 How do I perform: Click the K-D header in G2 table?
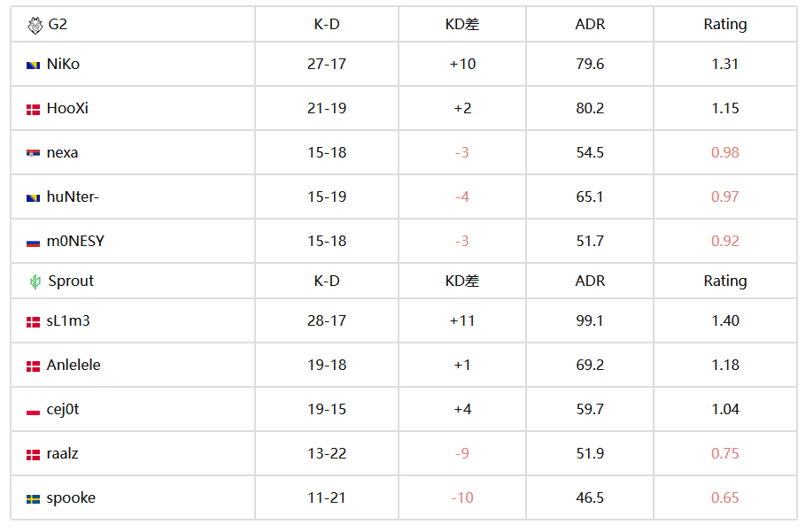click(x=327, y=24)
